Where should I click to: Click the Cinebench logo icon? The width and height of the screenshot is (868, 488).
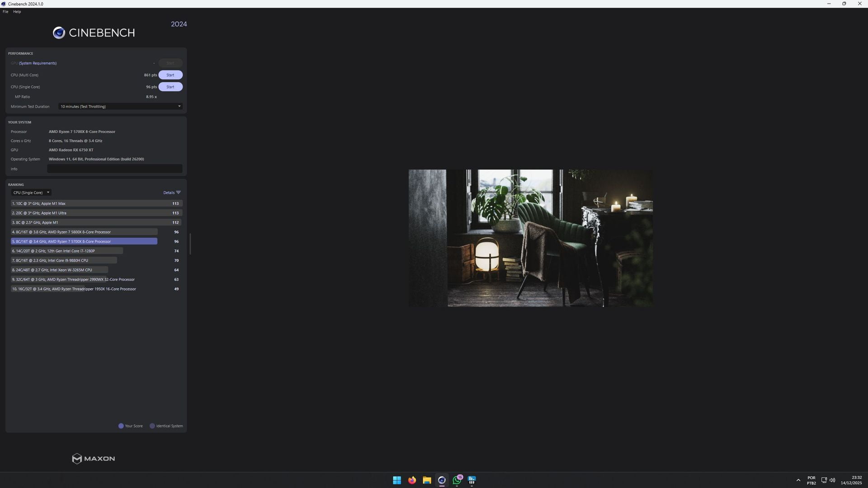[x=59, y=33]
